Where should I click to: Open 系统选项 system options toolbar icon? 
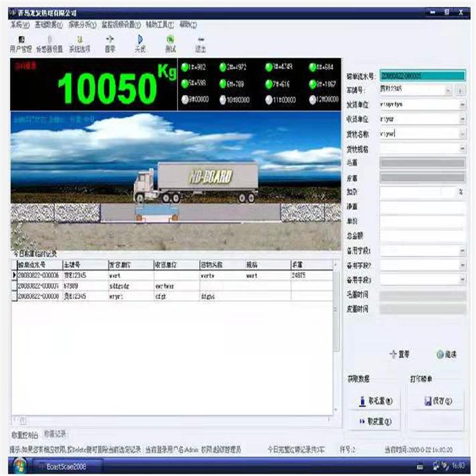pyautogui.click(x=79, y=43)
